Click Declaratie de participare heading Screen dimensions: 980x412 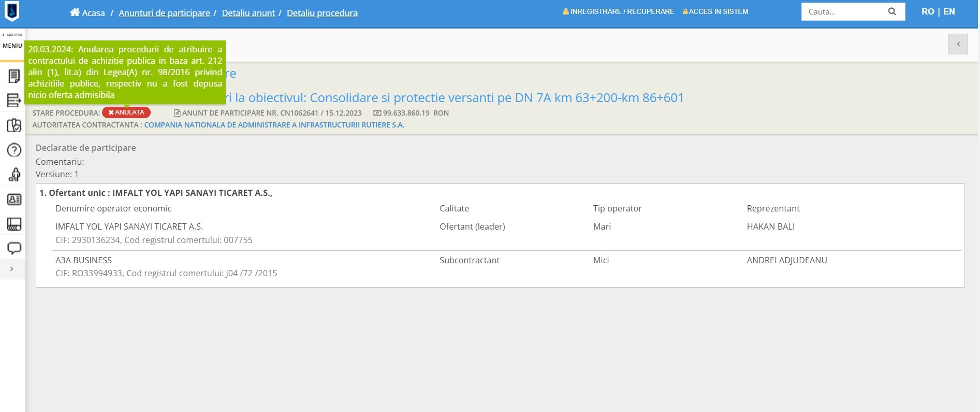coord(86,148)
